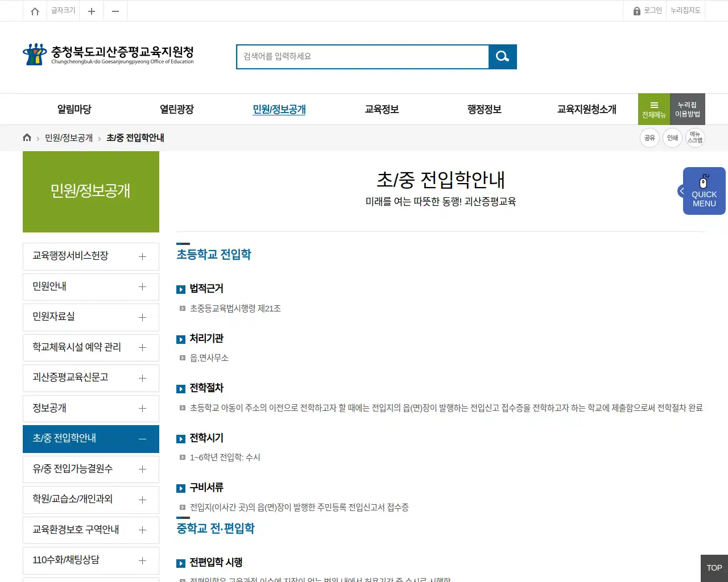Collapse 초/중 전입학안내 minus icon
This screenshot has width=728, height=582.
tap(142, 439)
